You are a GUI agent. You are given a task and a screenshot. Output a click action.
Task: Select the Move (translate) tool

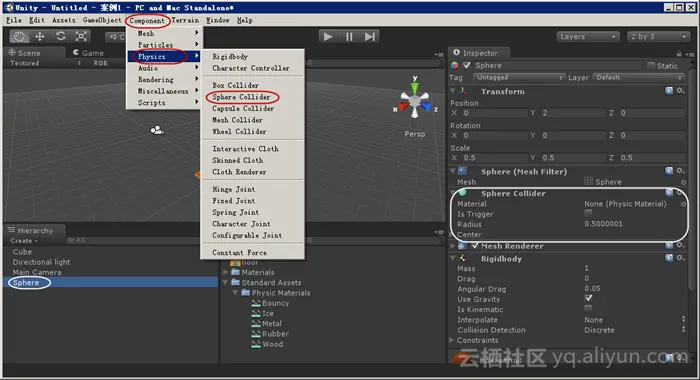[x=39, y=37]
